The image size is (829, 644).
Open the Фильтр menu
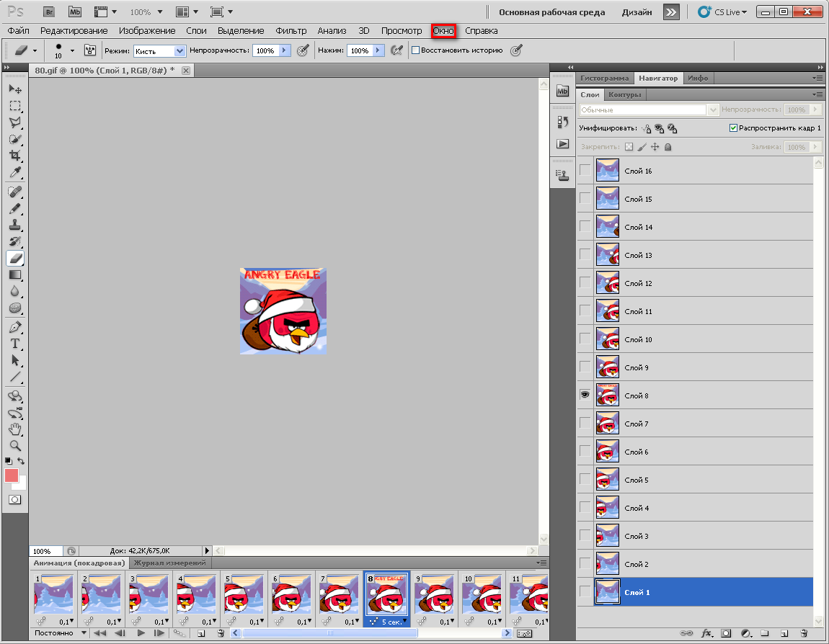pyautogui.click(x=291, y=31)
